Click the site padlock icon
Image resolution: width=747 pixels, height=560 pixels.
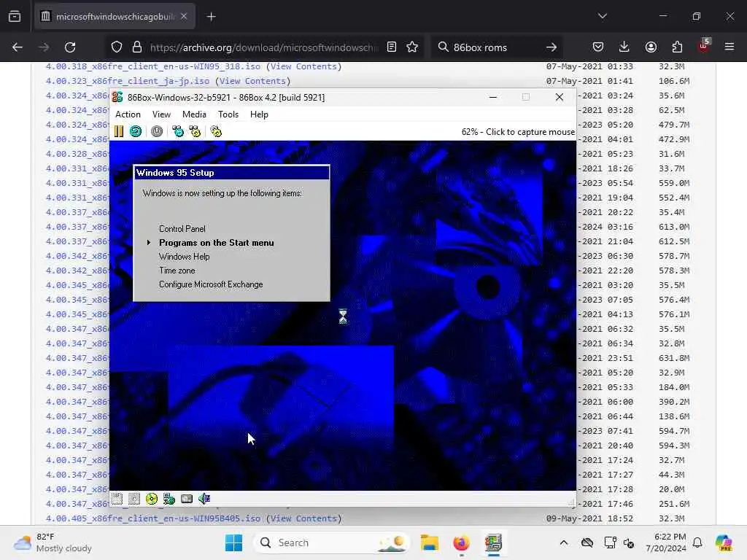coord(136,47)
